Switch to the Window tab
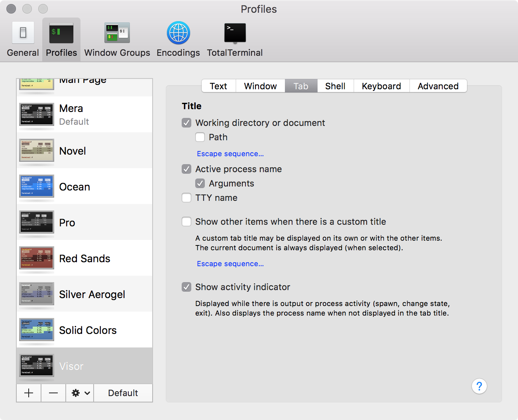This screenshot has height=420, width=518. [x=260, y=86]
